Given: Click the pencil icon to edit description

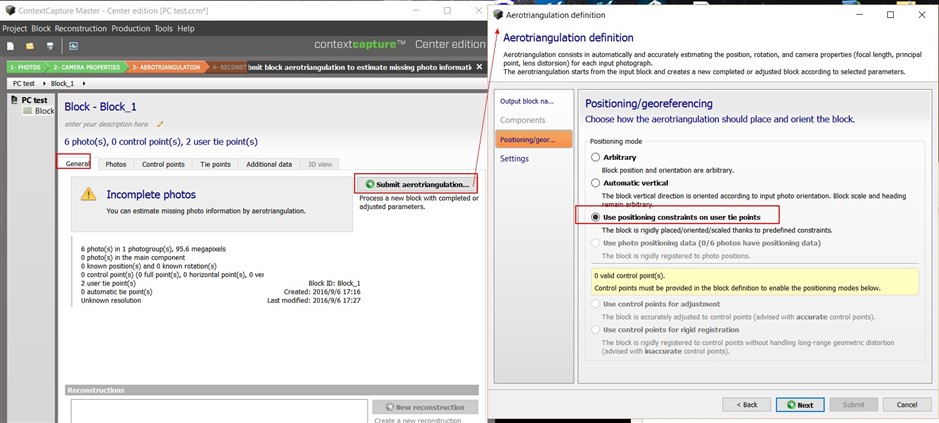Looking at the screenshot, I should (x=160, y=124).
